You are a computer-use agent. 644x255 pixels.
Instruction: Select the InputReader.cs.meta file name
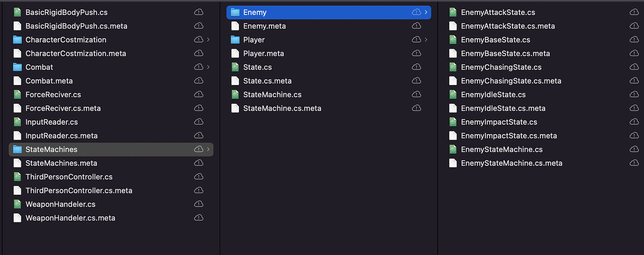(x=62, y=136)
